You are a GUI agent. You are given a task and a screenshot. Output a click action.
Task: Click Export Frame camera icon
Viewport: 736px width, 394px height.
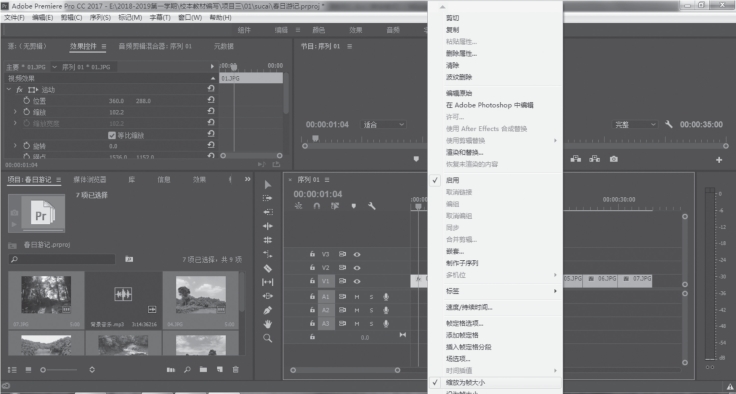pyautogui.click(x=613, y=159)
